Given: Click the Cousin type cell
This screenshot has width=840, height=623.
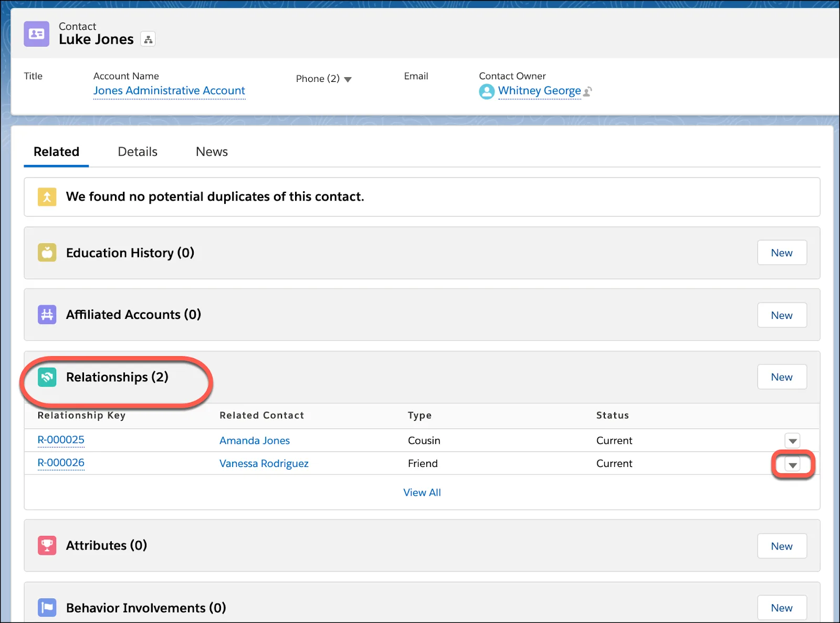Looking at the screenshot, I should pyautogui.click(x=424, y=441).
